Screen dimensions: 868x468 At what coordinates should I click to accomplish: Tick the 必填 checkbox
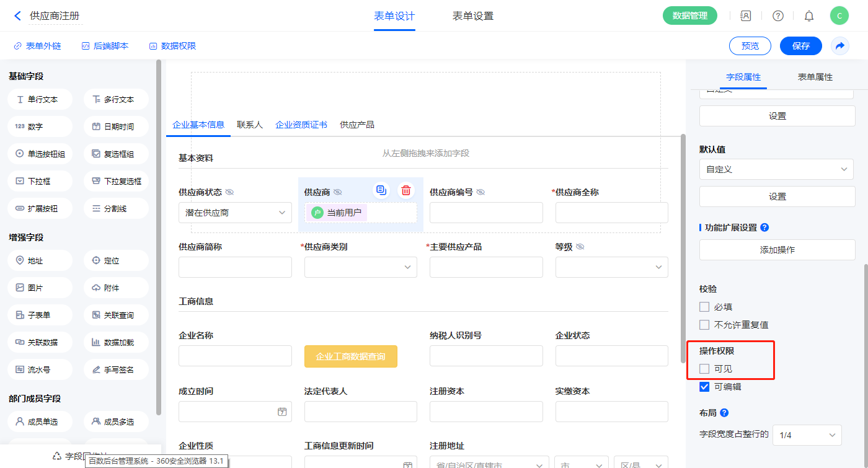(x=704, y=307)
